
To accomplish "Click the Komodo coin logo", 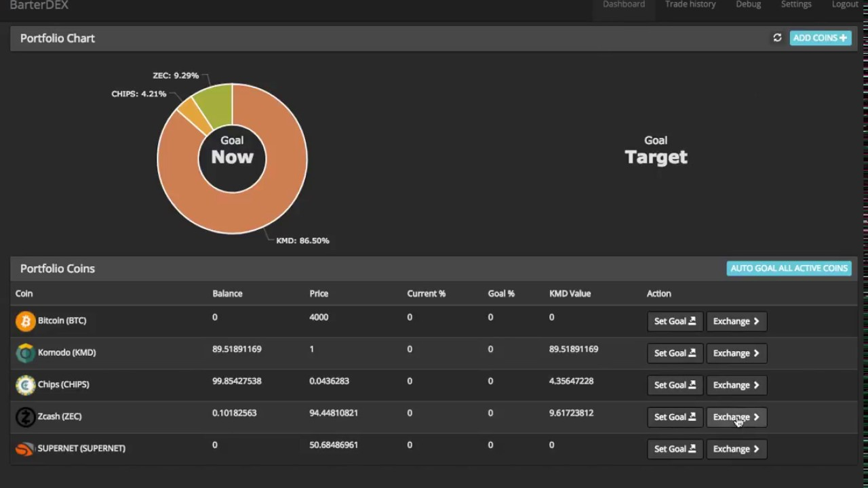I will tap(25, 353).
